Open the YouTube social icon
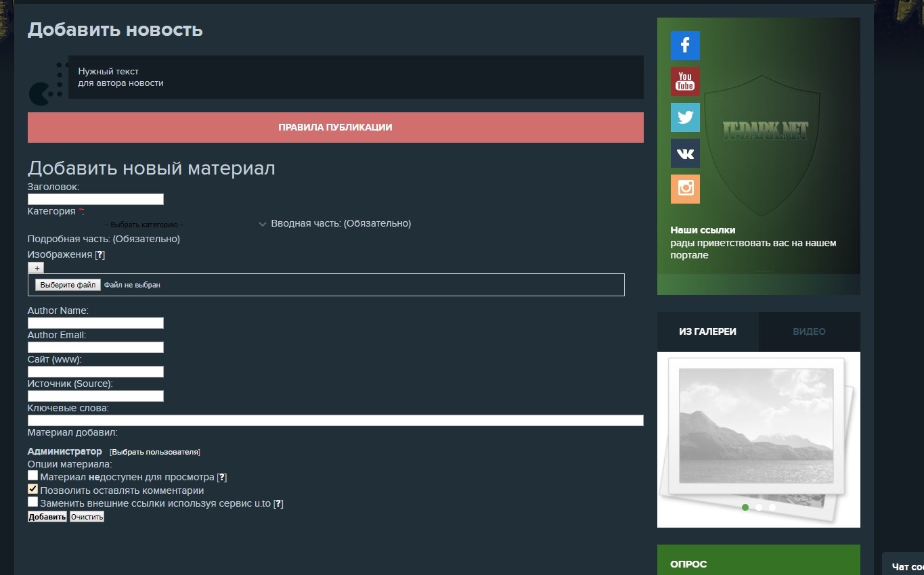 pos(685,82)
